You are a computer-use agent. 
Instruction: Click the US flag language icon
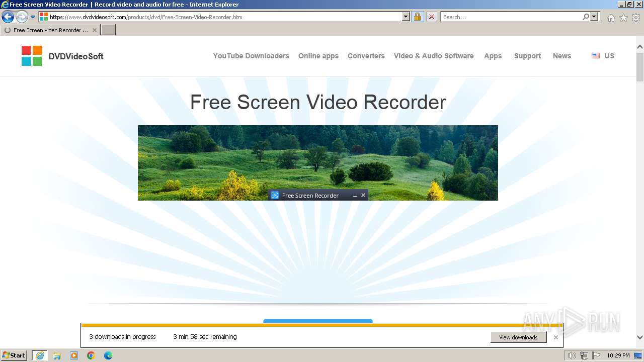[x=596, y=56]
